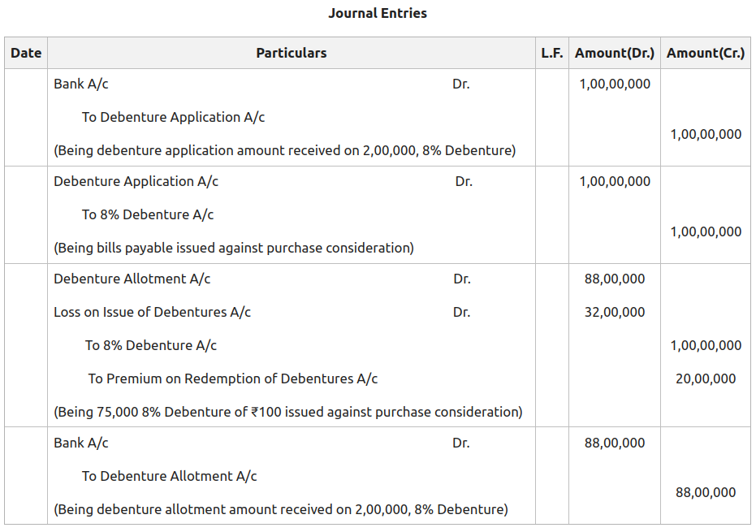Select the debenture application amount received narration
This screenshot has height=532, width=756.
[284, 150]
